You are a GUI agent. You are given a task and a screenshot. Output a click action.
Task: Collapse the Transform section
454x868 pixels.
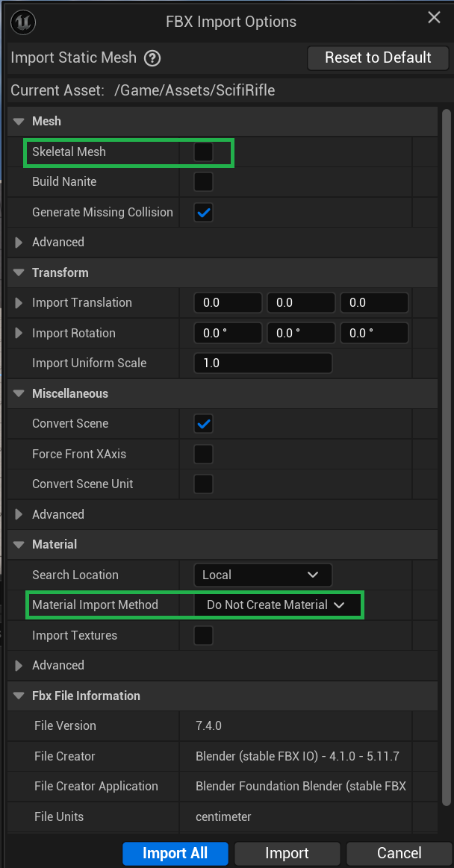18,272
